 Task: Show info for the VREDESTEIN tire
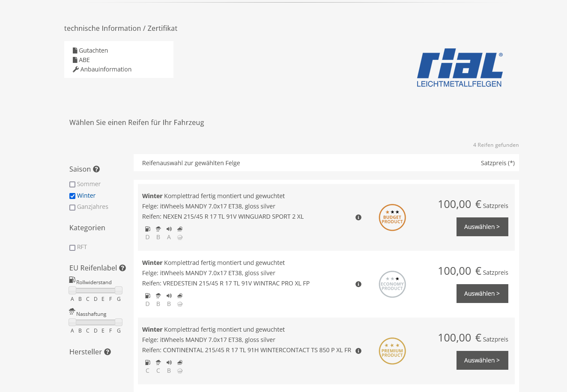pos(358,284)
